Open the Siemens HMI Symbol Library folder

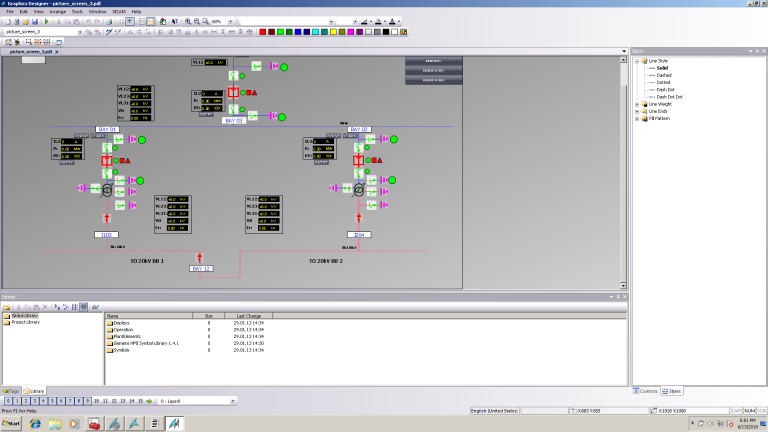point(146,343)
